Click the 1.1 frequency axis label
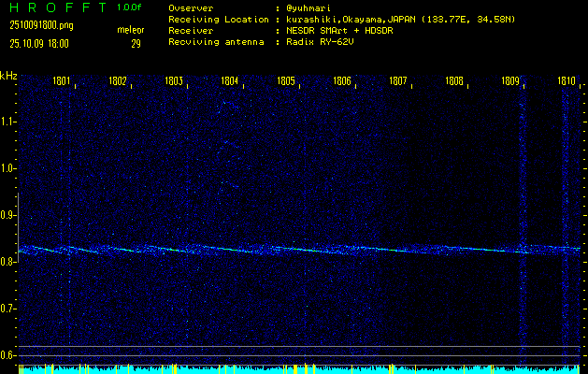Viewport: 588px width, 374px height. (9, 122)
